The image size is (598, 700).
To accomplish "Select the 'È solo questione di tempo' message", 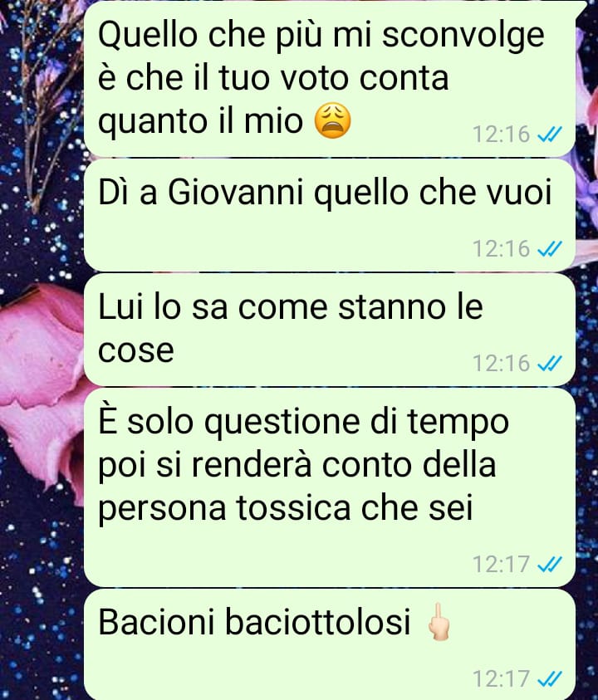I will [x=330, y=487].
